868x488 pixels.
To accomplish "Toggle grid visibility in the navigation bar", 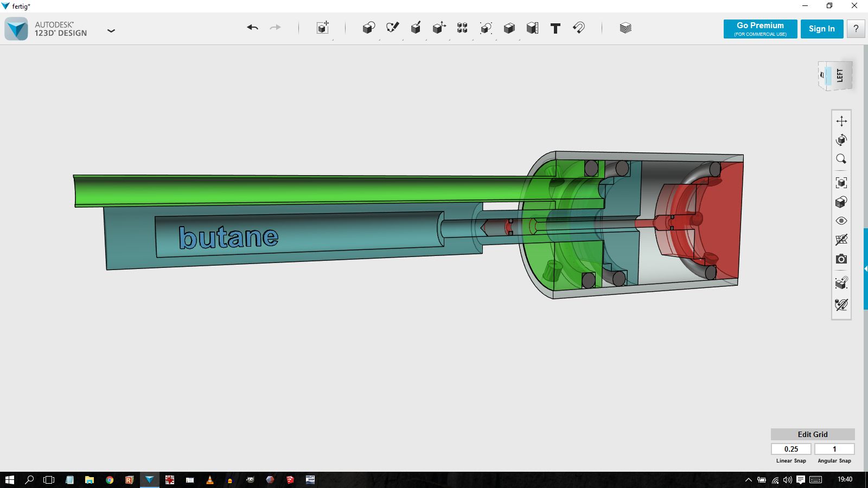I will pyautogui.click(x=841, y=240).
